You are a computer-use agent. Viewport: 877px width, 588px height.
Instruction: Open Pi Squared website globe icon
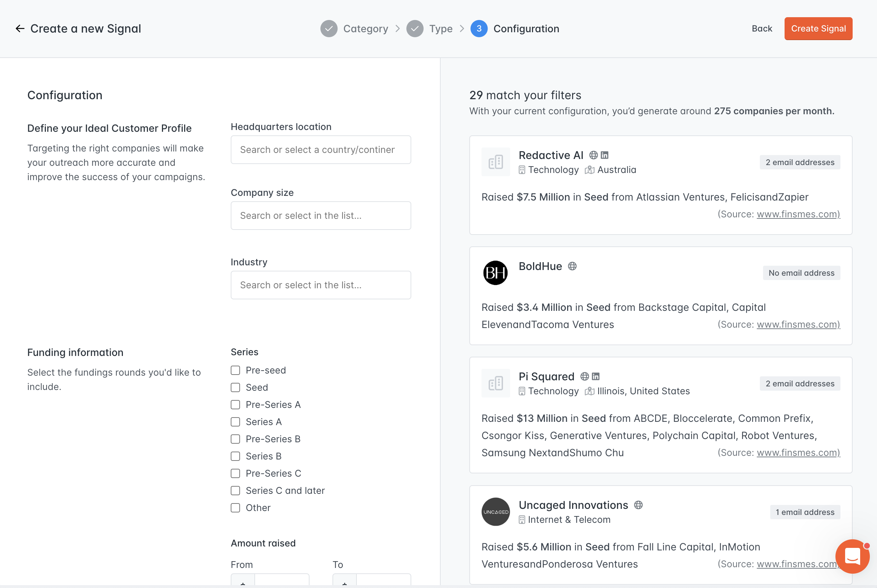point(584,376)
